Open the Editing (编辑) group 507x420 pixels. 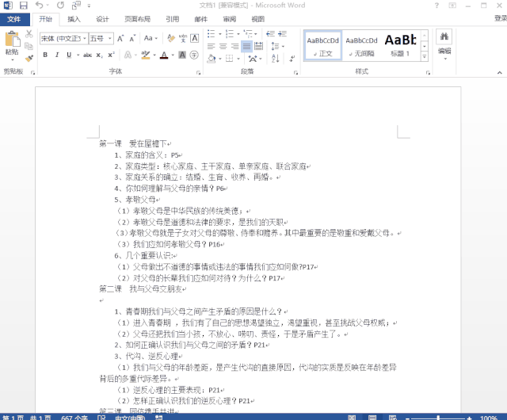pyautogui.click(x=444, y=45)
